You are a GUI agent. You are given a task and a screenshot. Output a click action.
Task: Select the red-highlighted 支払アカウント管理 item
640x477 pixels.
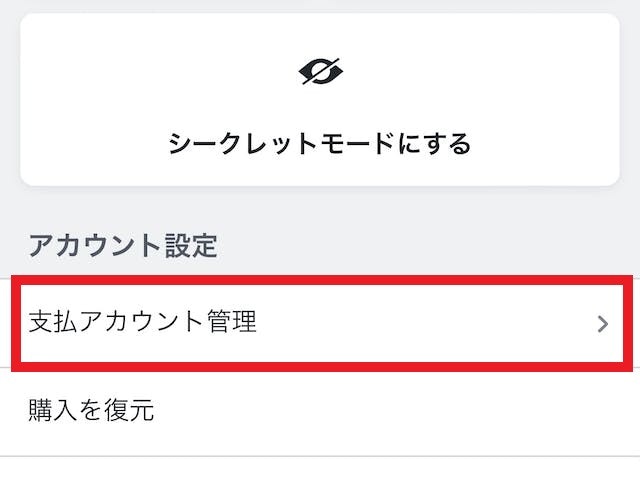coord(144,322)
